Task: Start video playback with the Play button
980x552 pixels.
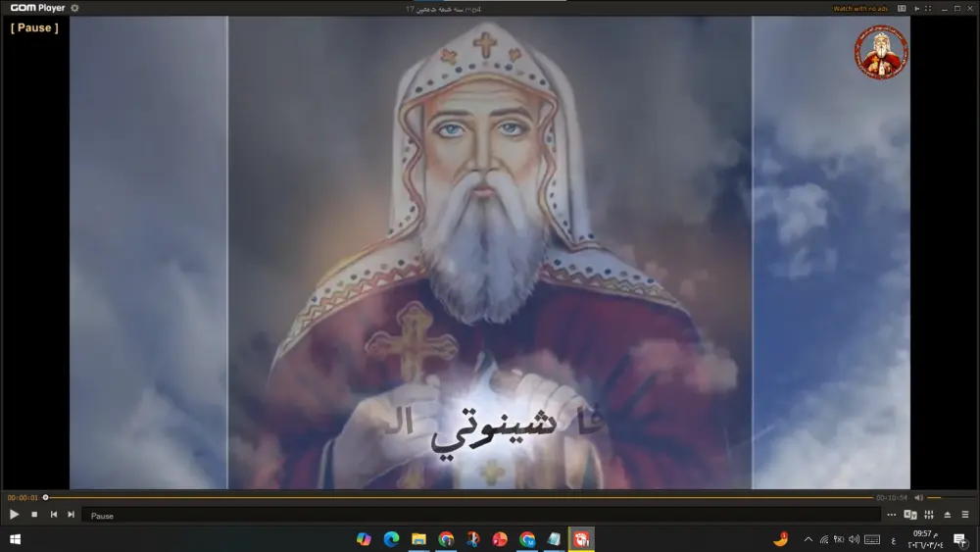Action: point(14,515)
